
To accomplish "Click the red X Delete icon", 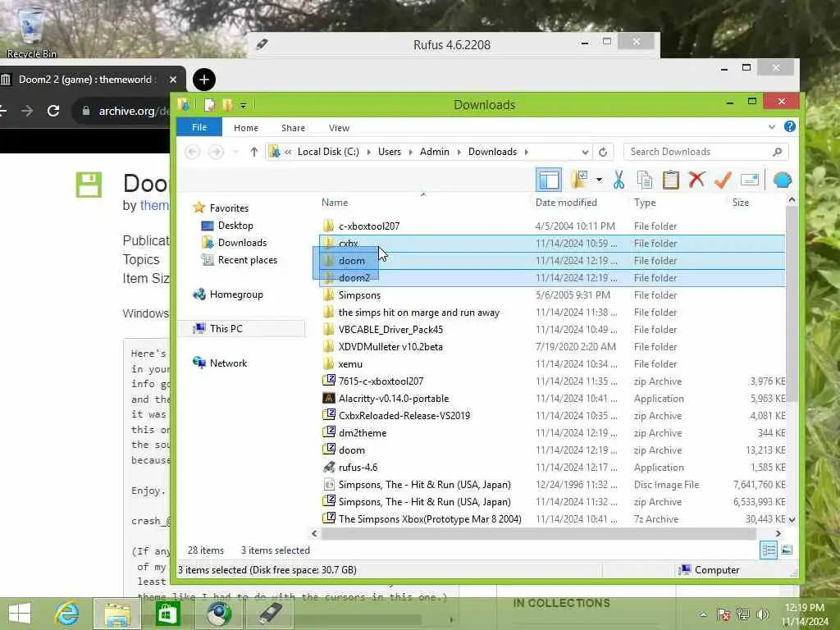I will (x=696, y=180).
